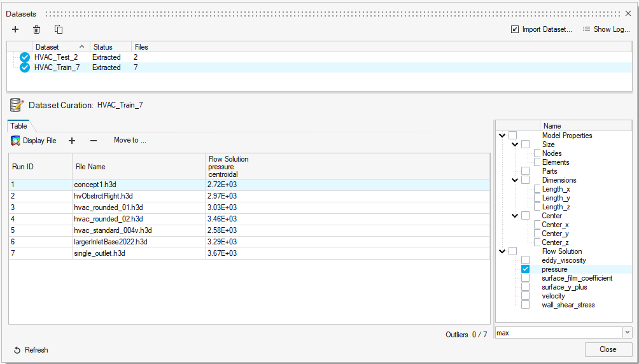Screen dimensions: 639x364
Task: Click the add row plus icon in Table toolbar
Action: [72, 141]
